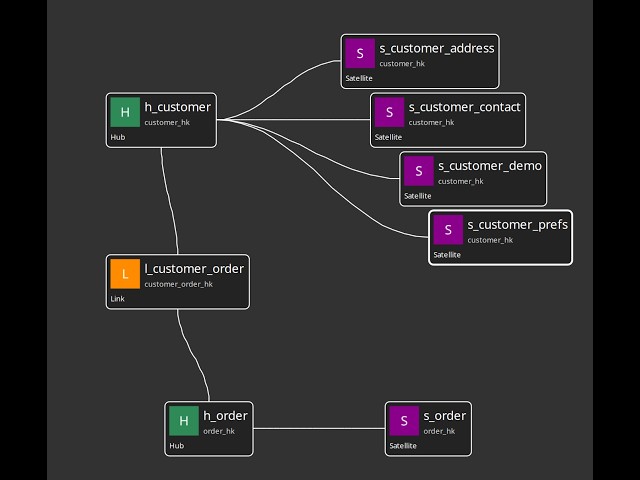Select the l_customer_order node title
This screenshot has width=640, height=480.
(194, 269)
